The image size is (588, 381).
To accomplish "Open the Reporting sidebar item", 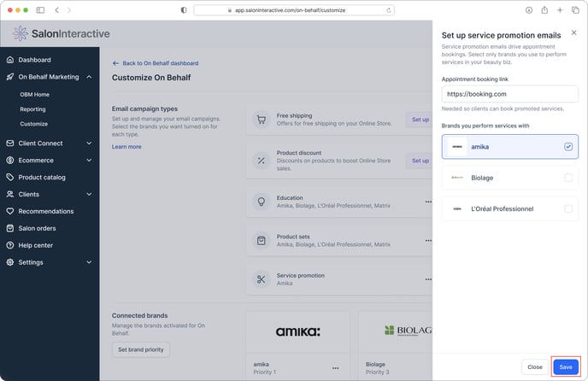I will pyautogui.click(x=33, y=109).
